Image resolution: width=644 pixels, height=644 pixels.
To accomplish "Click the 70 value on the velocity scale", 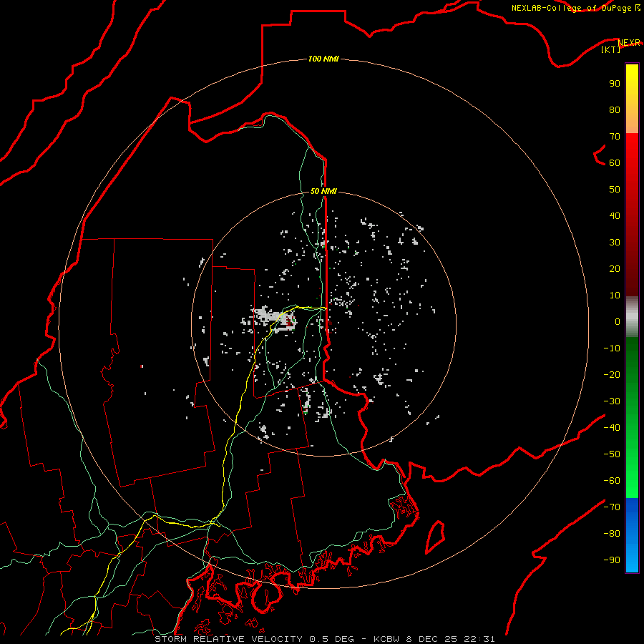I will (x=615, y=137).
